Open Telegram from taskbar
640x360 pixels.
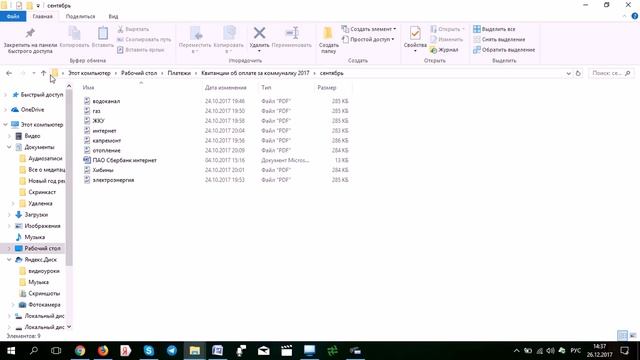[172, 351]
